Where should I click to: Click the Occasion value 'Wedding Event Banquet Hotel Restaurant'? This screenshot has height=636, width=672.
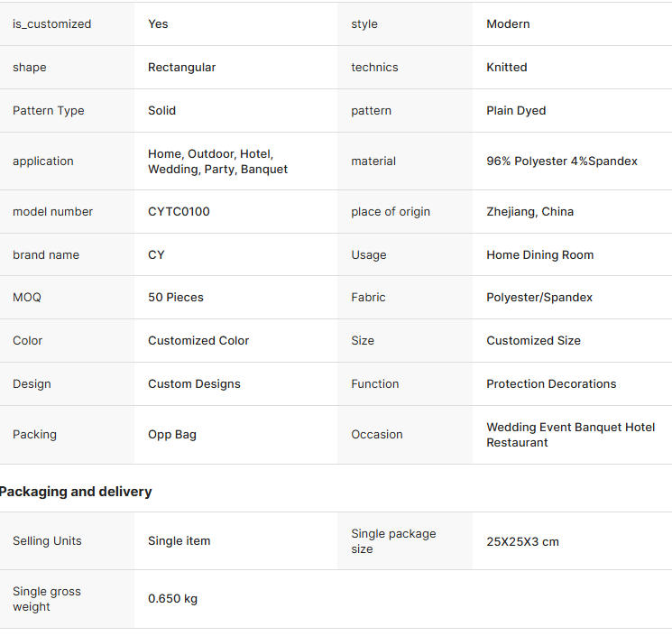click(570, 435)
